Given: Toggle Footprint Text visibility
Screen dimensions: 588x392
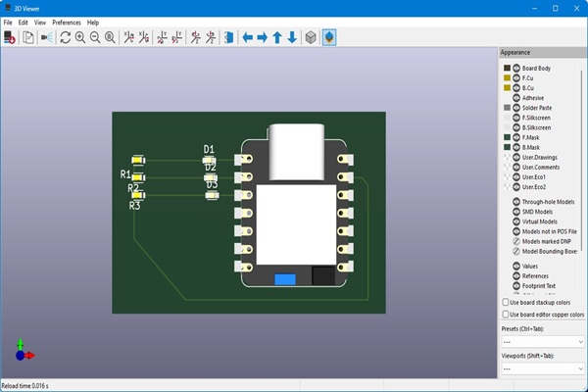Looking at the screenshot, I should pos(516,286).
